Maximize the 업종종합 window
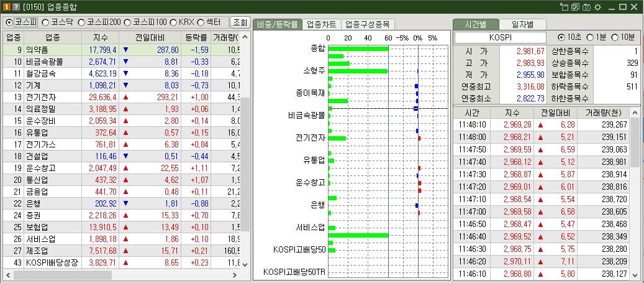The width and height of the screenshot is (644, 283). coord(623,7)
